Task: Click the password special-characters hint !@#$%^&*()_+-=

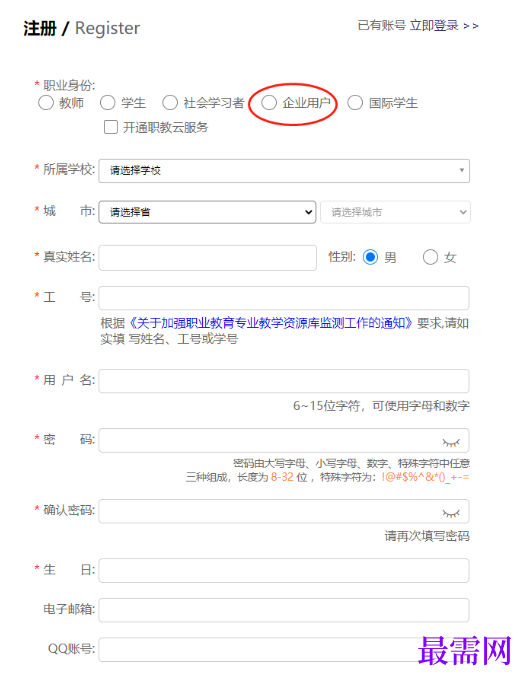Action: 425,477
